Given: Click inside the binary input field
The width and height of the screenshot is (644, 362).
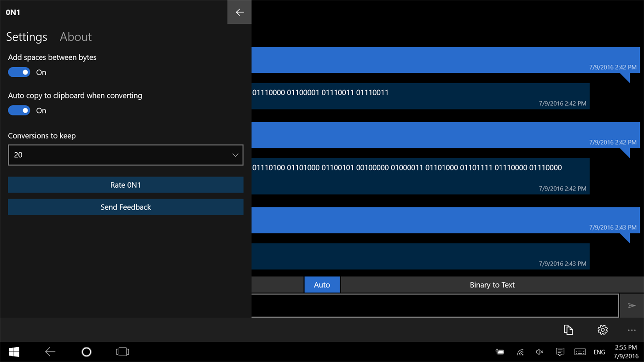Looking at the screenshot, I should click(x=435, y=305).
